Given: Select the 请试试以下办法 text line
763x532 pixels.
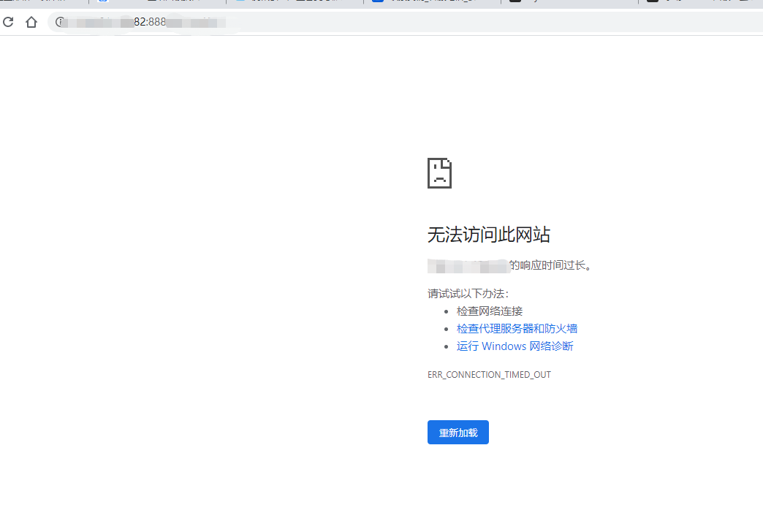Looking at the screenshot, I should click(x=468, y=294).
